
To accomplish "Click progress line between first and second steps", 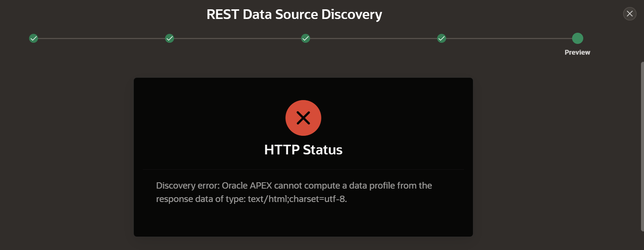I will pyautogui.click(x=101, y=38).
